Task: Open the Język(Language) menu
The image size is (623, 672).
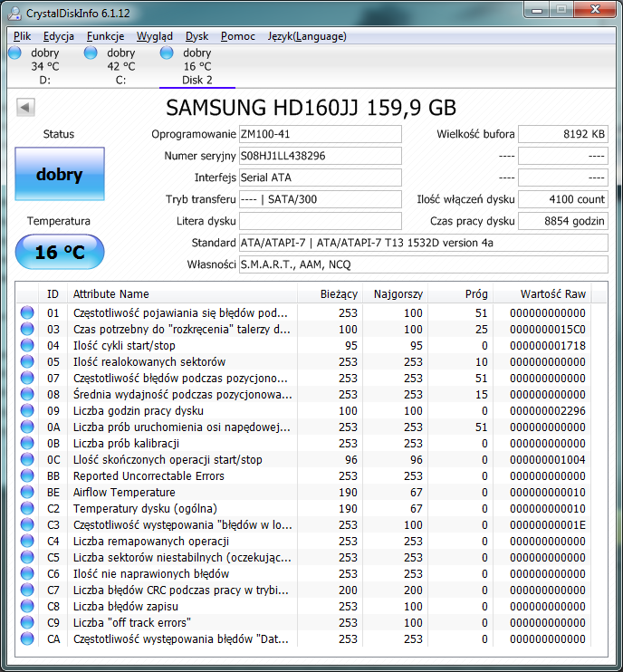Action: [307, 36]
